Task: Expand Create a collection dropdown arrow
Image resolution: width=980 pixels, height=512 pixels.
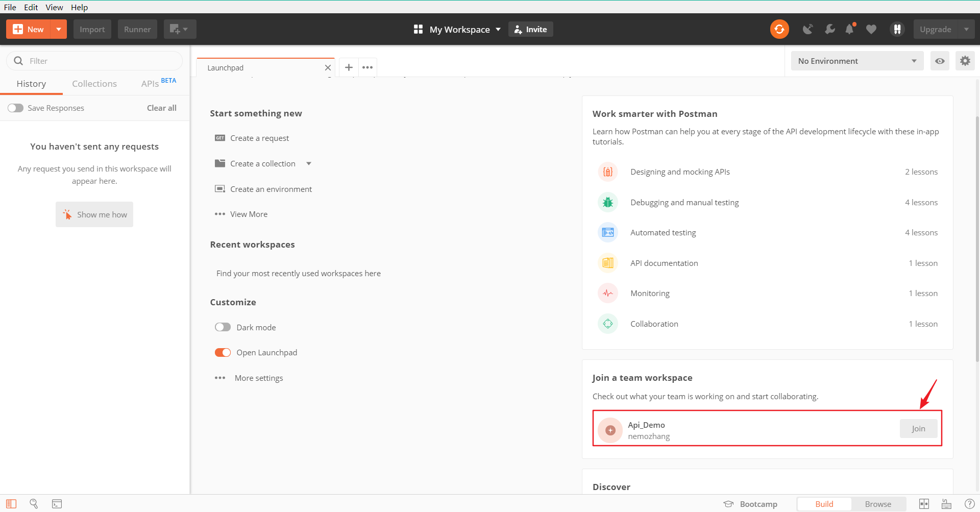Action: click(309, 163)
